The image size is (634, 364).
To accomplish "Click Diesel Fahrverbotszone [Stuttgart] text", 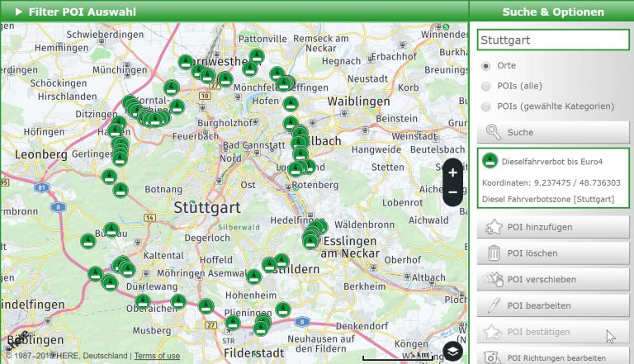I will [548, 199].
